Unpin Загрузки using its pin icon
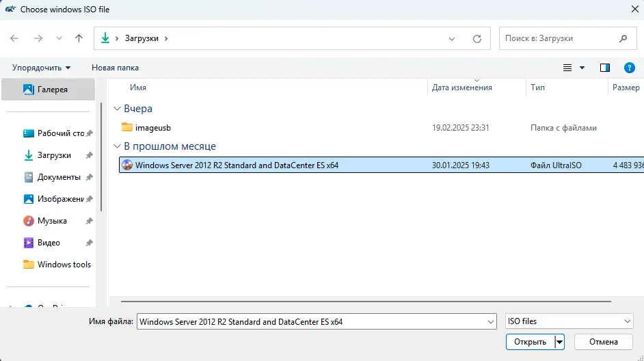Image resolution: width=644 pixels, height=361 pixels. pos(89,156)
